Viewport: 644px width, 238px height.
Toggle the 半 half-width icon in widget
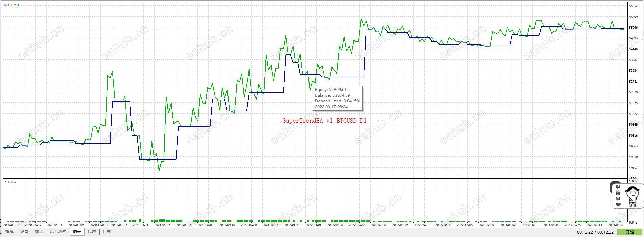pyautogui.click(x=618, y=199)
